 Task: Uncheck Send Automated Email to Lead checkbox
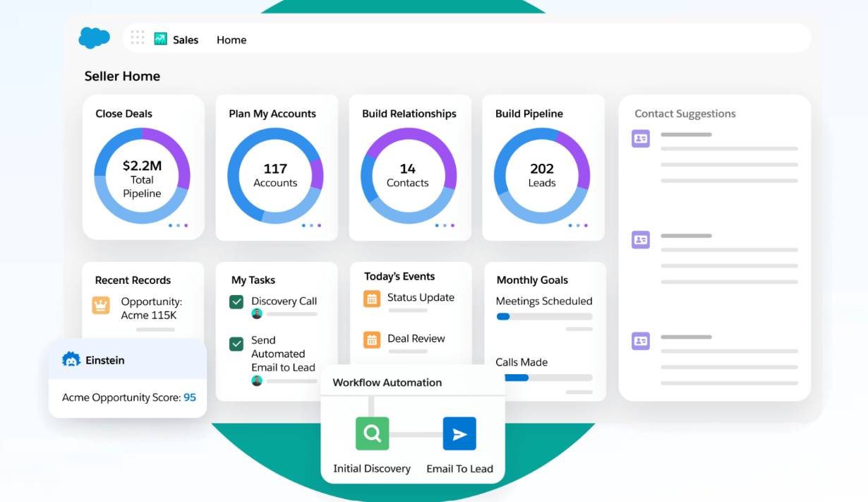pyautogui.click(x=236, y=344)
